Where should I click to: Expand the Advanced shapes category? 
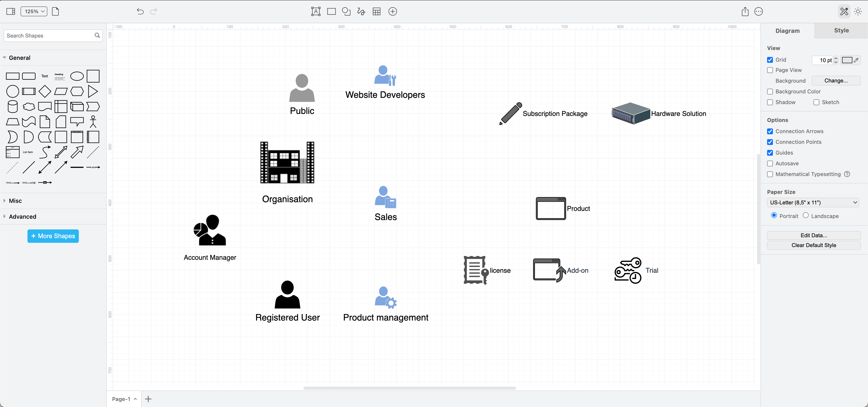[22, 216]
